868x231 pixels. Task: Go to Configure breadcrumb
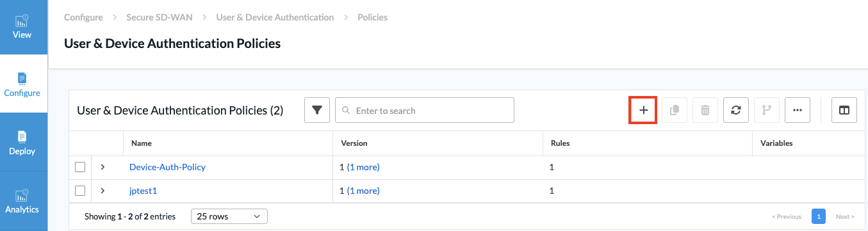[x=83, y=17]
